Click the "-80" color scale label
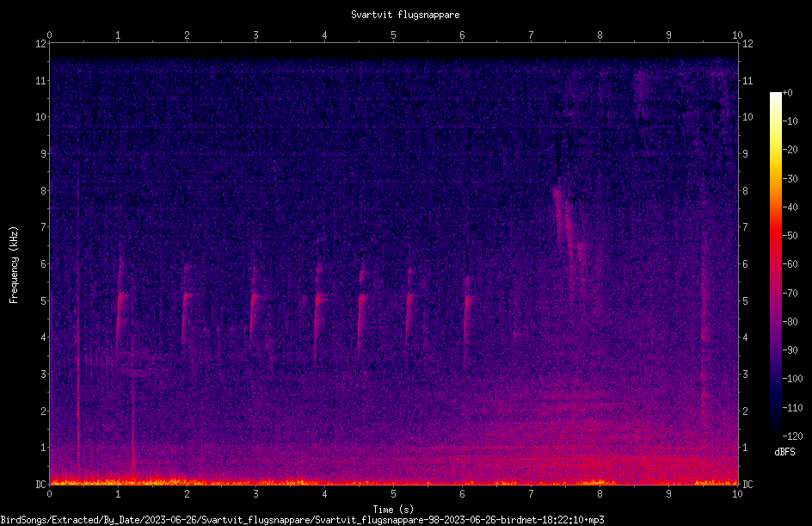 [x=790, y=322]
